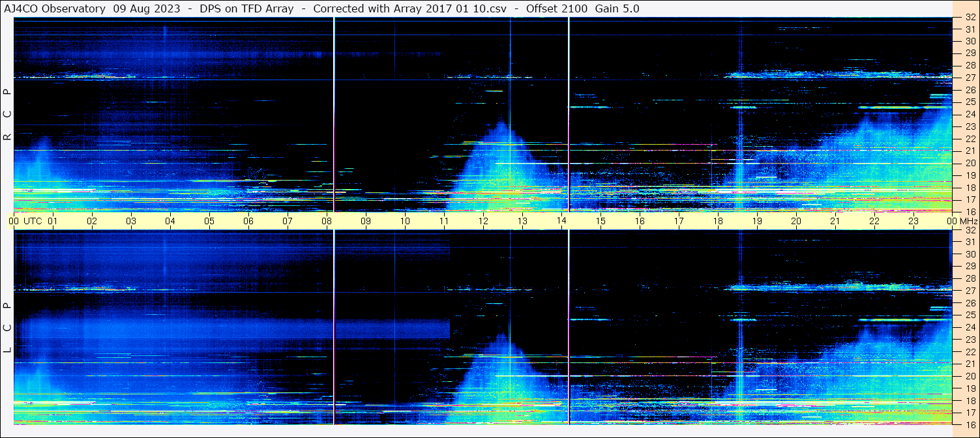Select the 28 MHz label of RCP panel
980x438 pixels.
pyautogui.click(x=970, y=66)
